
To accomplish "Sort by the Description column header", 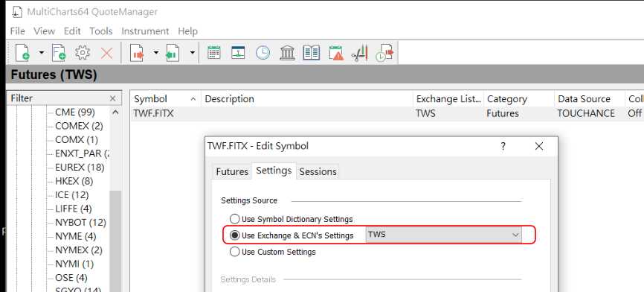I will [307, 99].
